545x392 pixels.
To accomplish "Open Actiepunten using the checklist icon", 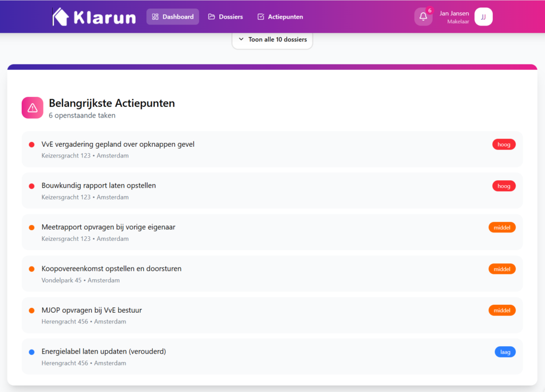I will (x=260, y=16).
